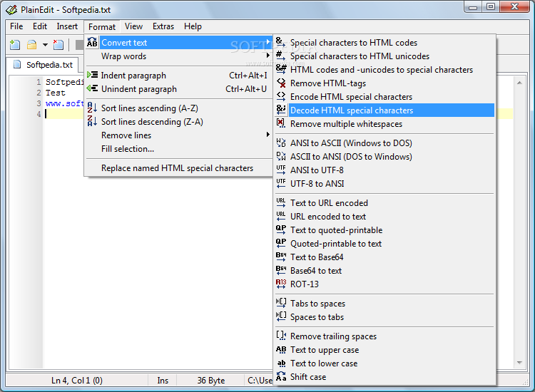535x392 pixels.
Task: Click the ASCII to ANSI icon
Action: click(281, 157)
